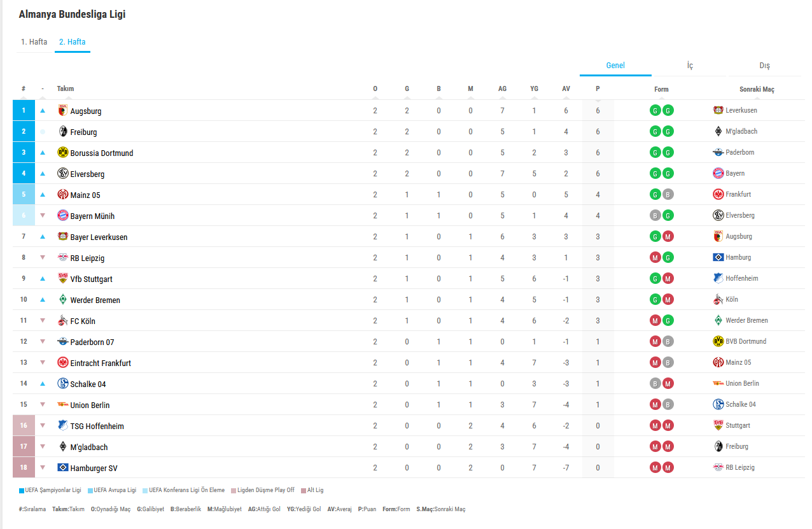Open the Hamburger SV team link
The width and height of the screenshot is (812, 529).
(x=94, y=468)
